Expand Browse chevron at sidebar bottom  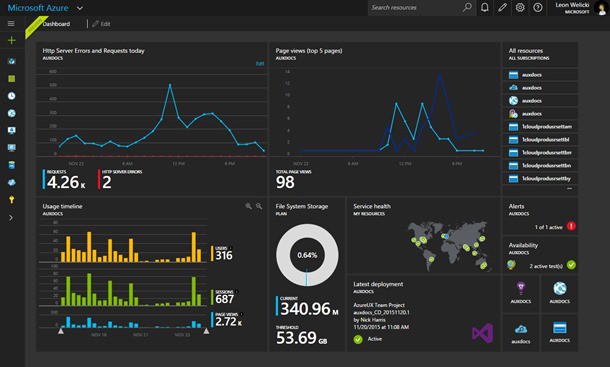(x=11, y=218)
